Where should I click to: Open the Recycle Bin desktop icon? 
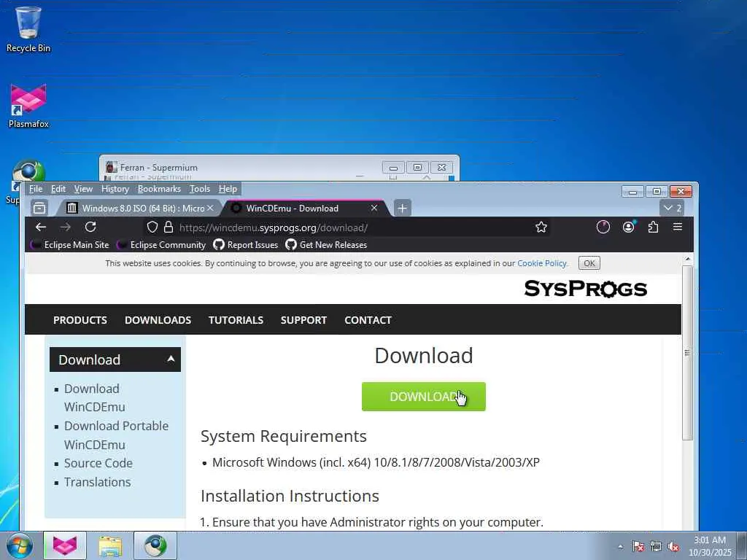click(x=28, y=29)
